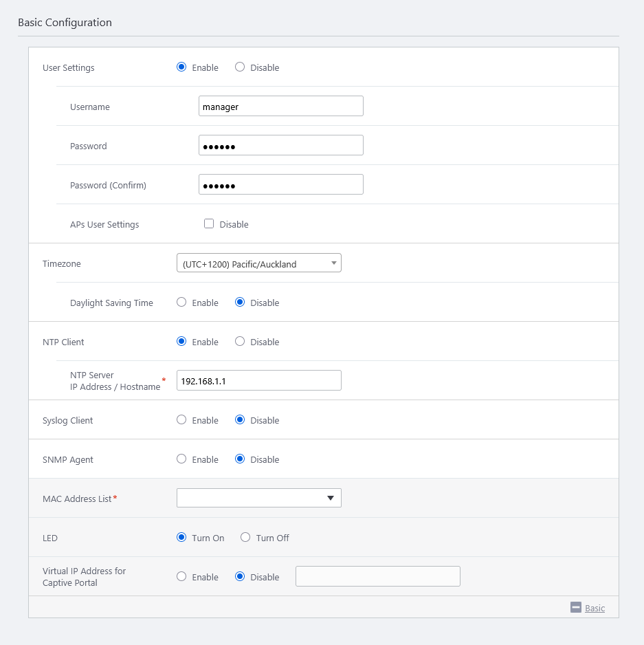This screenshot has width=644, height=645.
Task: Click the Username input field
Action: tap(280, 107)
